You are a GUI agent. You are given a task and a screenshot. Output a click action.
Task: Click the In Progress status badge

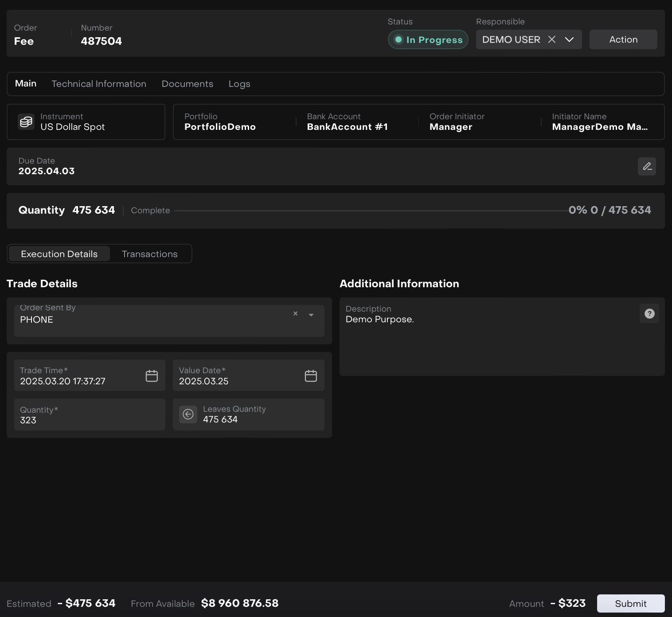coord(428,39)
